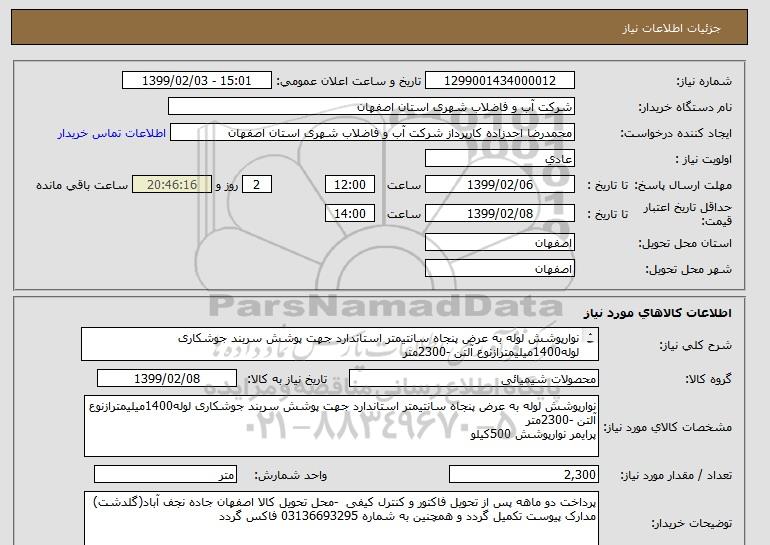Click the remaining time countdown 20:46:16

click(x=172, y=185)
